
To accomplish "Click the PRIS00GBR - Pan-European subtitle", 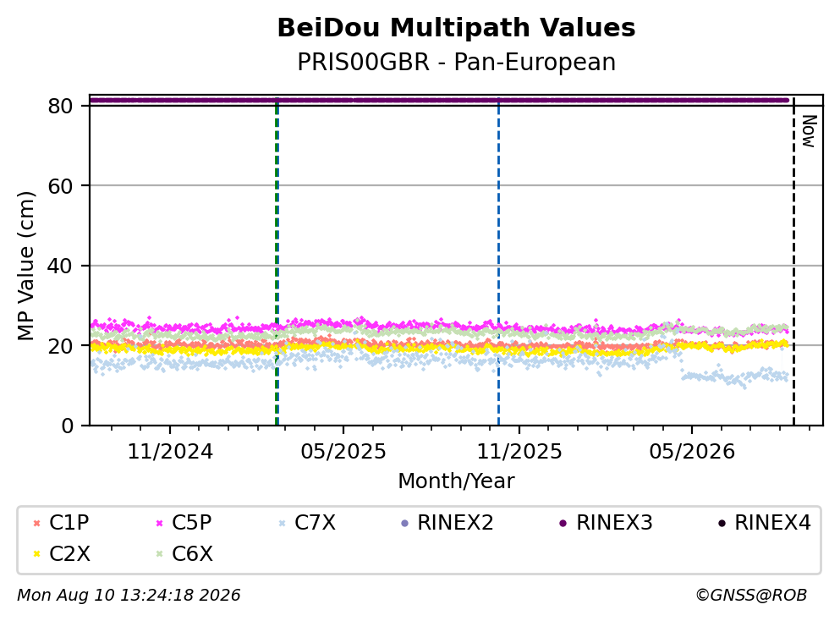I will (457, 62).
